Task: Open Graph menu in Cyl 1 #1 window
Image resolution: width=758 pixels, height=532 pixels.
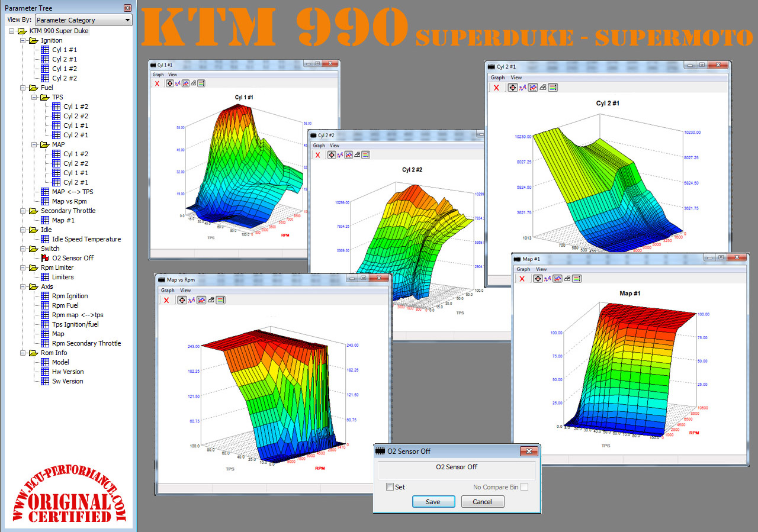Action: point(158,75)
